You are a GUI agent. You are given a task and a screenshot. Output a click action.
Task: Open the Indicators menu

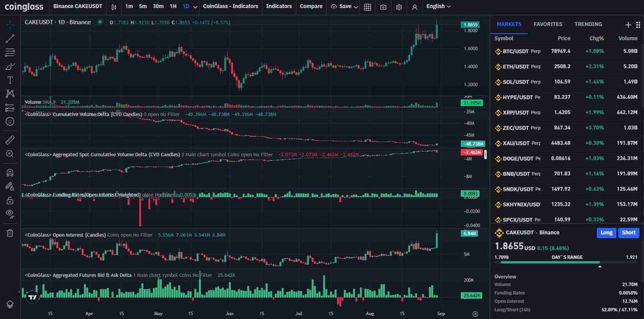pyautogui.click(x=279, y=6)
